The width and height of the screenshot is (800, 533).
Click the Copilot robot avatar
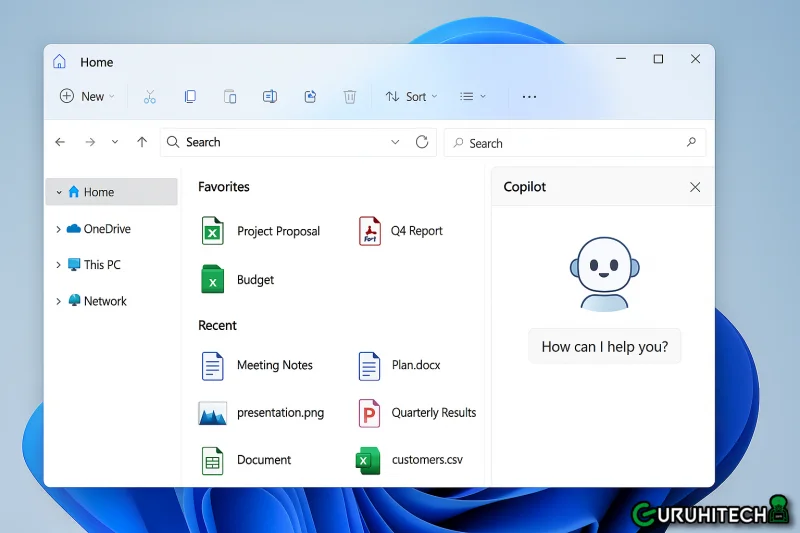click(x=604, y=274)
